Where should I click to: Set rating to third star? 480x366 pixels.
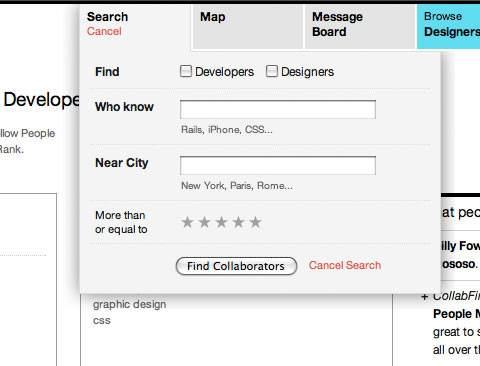pos(221,222)
